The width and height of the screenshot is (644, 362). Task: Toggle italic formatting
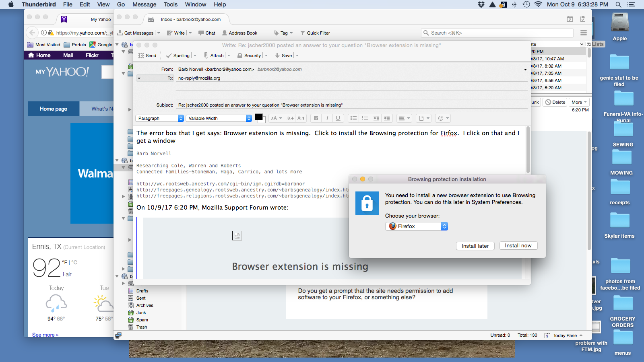(327, 118)
